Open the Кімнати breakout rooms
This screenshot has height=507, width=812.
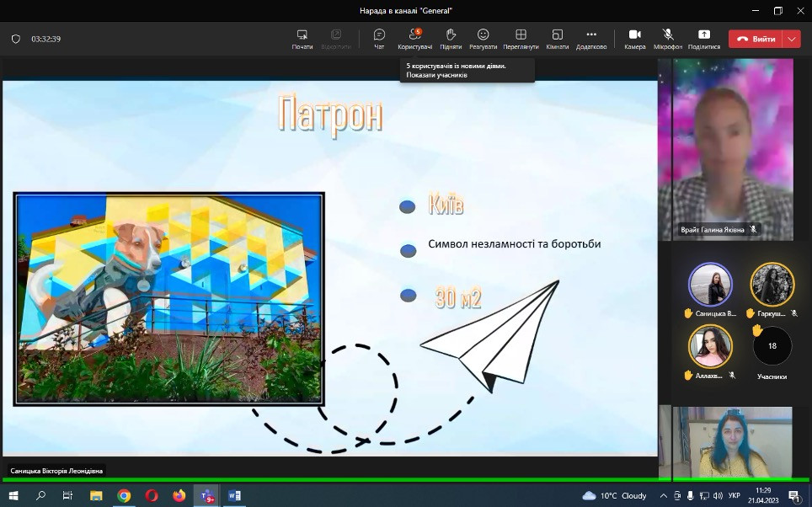tap(557, 38)
